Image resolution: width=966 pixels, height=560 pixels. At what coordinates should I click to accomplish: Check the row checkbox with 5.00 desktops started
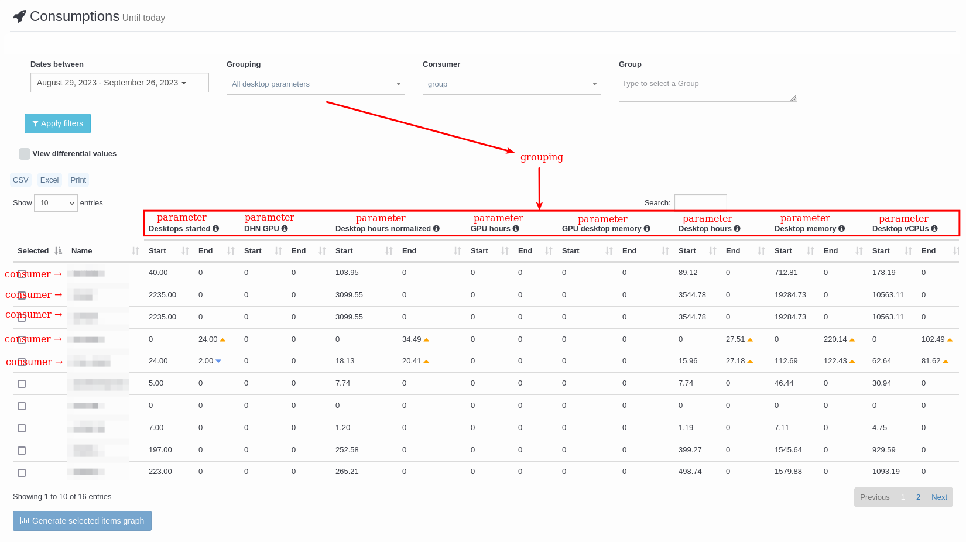(22, 384)
